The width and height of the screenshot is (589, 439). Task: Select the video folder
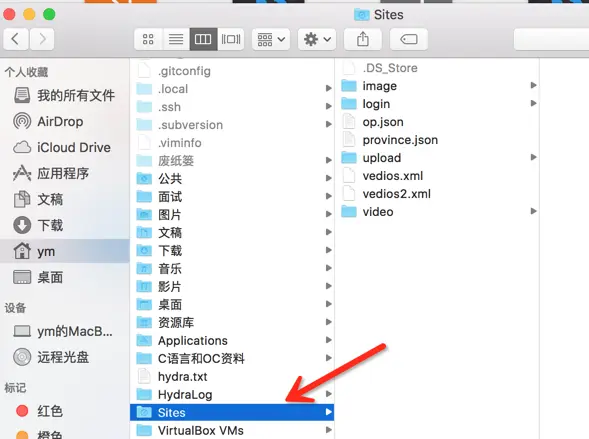[437, 212]
